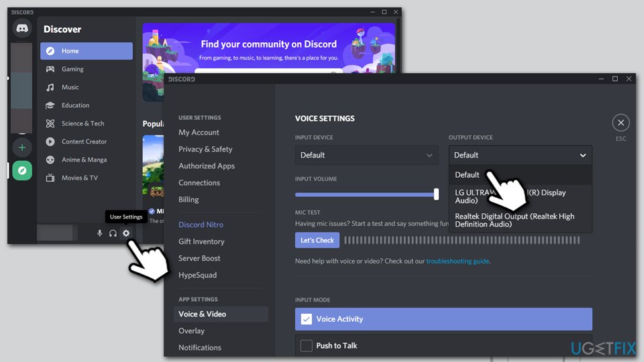Open HypeSquad settings
This screenshot has height=362, width=644.
197,275
